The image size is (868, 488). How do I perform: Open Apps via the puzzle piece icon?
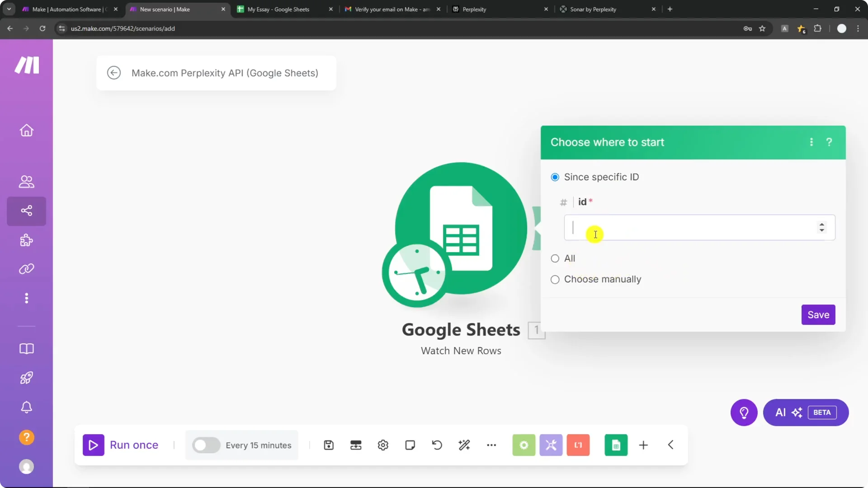coord(26,240)
